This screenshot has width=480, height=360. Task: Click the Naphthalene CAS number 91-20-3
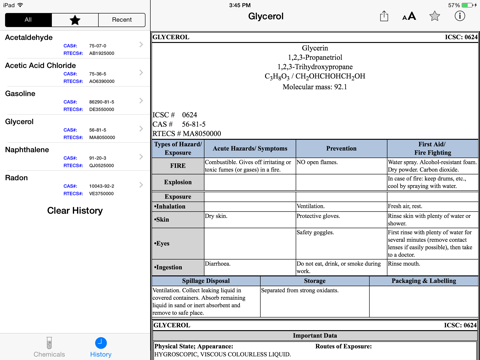(x=97, y=158)
